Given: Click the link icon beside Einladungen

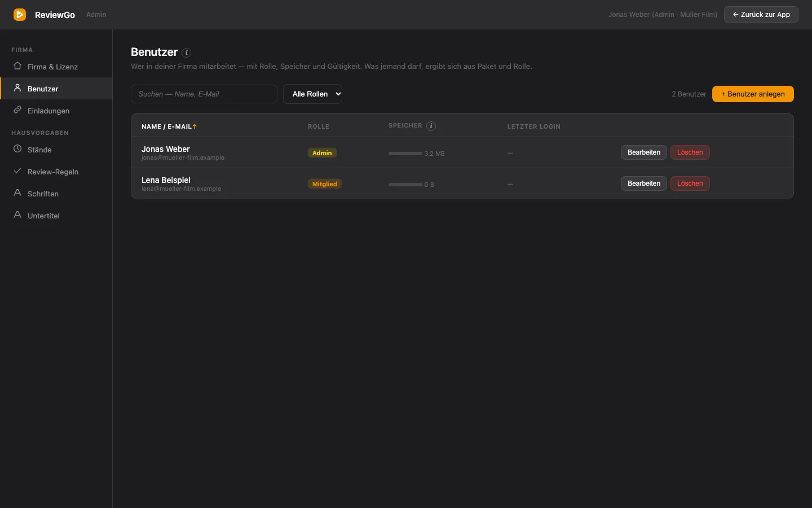Looking at the screenshot, I should tap(17, 110).
